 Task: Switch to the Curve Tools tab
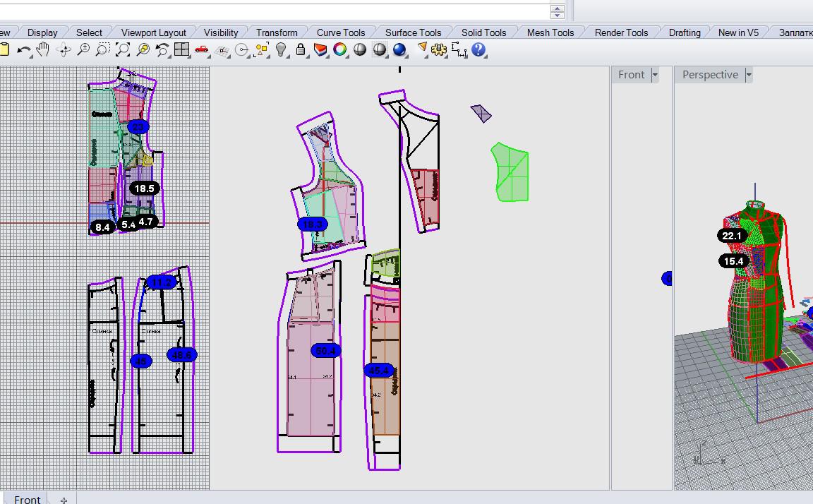coord(340,32)
